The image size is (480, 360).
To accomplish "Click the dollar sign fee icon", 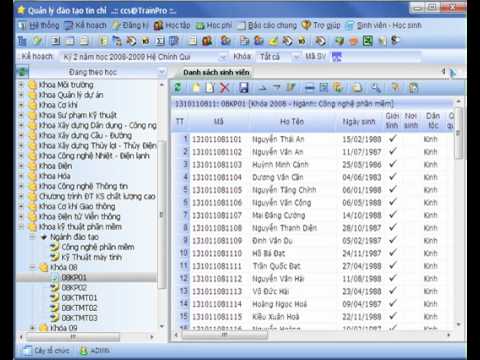I will pyautogui.click(x=395, y=41).
